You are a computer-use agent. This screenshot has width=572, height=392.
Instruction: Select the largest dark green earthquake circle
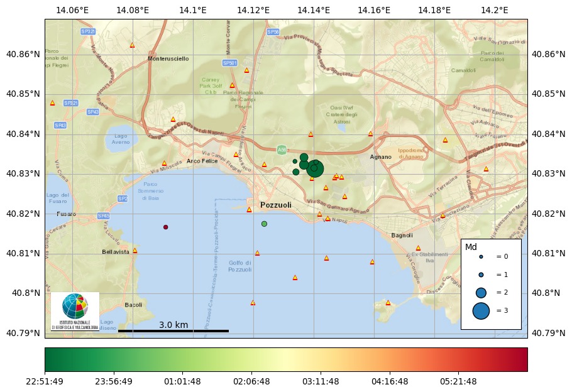pyautogui.click(x=314, y=168)
